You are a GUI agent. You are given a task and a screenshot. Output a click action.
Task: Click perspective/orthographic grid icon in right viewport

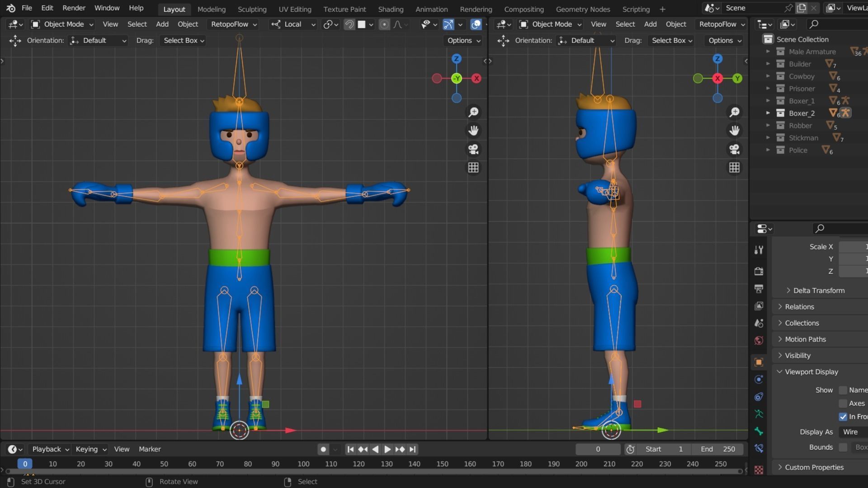[x=735, y=168]
